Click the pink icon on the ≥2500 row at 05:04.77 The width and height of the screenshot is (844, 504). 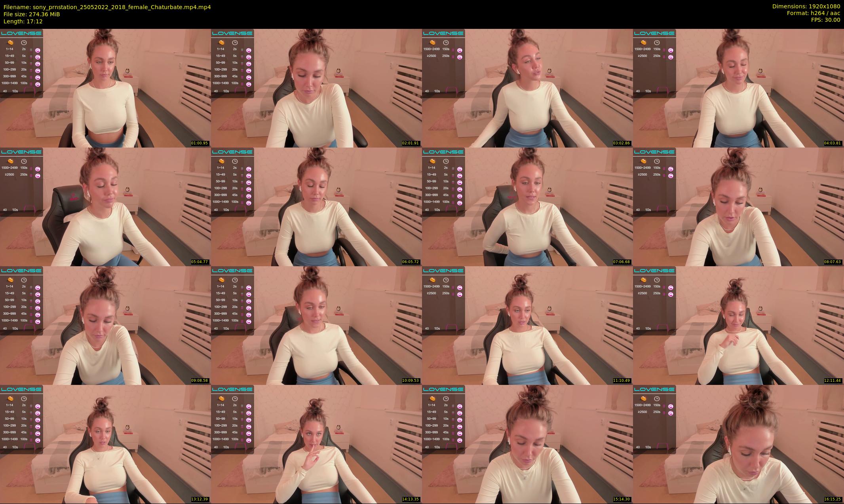coord(38,176)
